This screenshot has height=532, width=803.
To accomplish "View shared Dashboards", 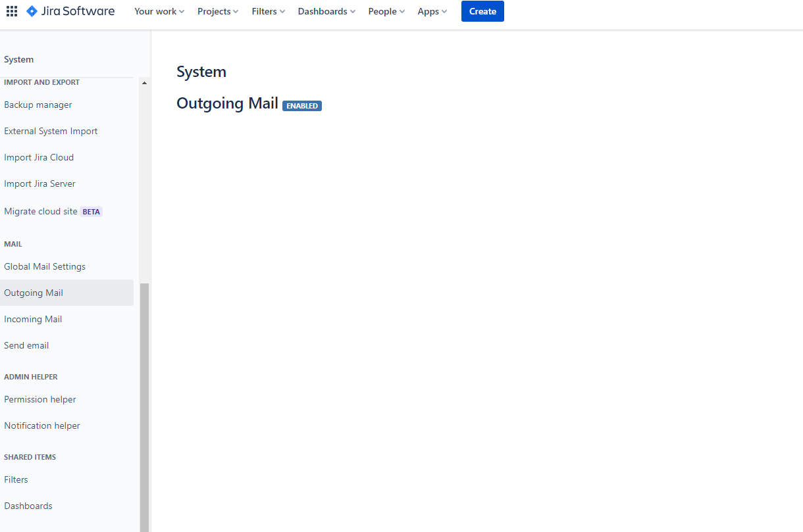I will tap(28, 506).
